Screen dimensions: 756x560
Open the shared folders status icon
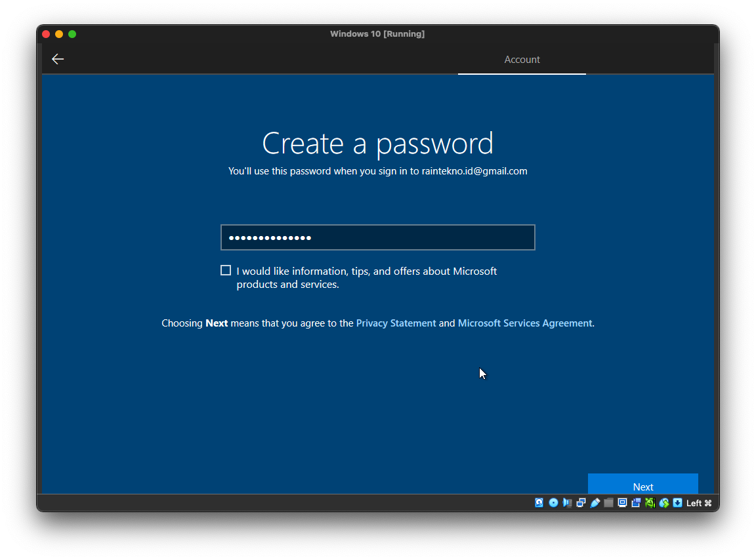[608, 503]
